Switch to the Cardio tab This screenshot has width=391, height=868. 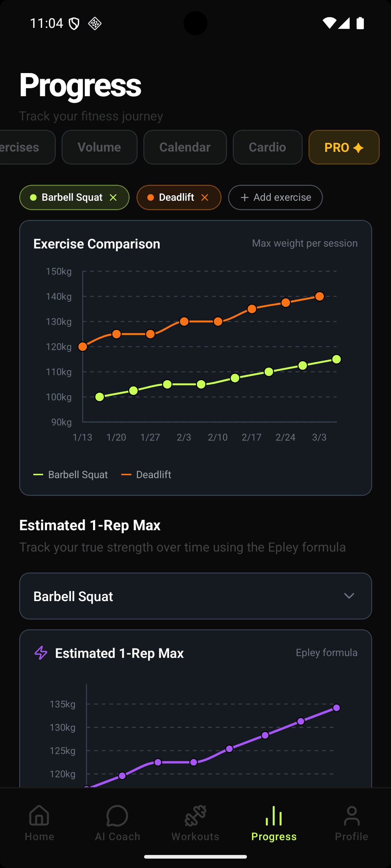pos(268,147)
